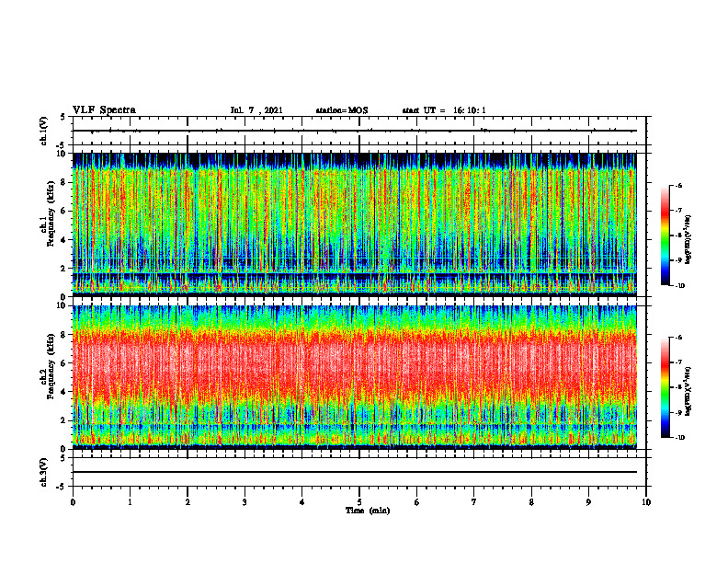This screenshot has height=563, width=728.
Task: Select the ch.2 spectrogram color scale bar
Action: [x=665, y=387]
